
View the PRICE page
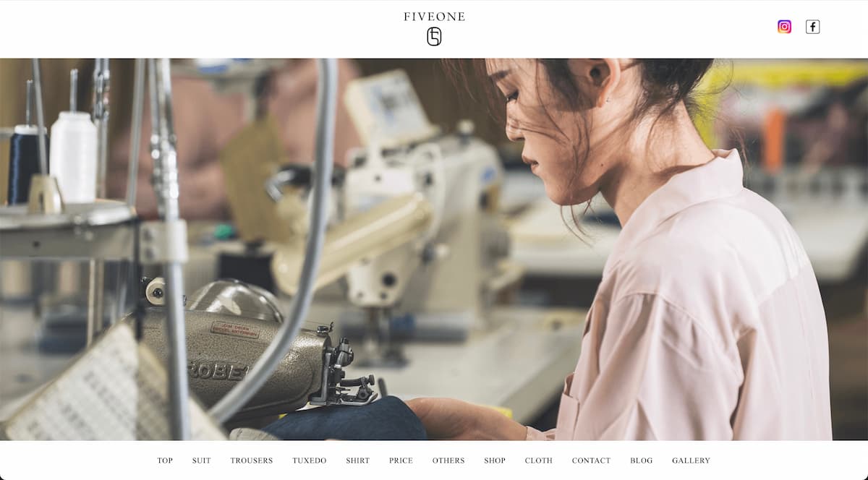click(401, 460)
